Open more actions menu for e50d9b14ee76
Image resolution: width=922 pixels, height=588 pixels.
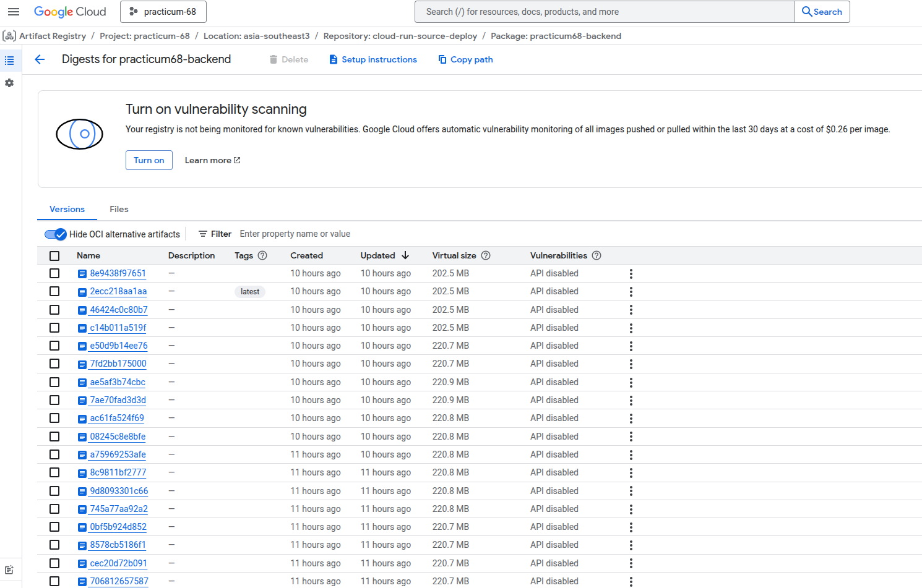(x=631, y=346)
